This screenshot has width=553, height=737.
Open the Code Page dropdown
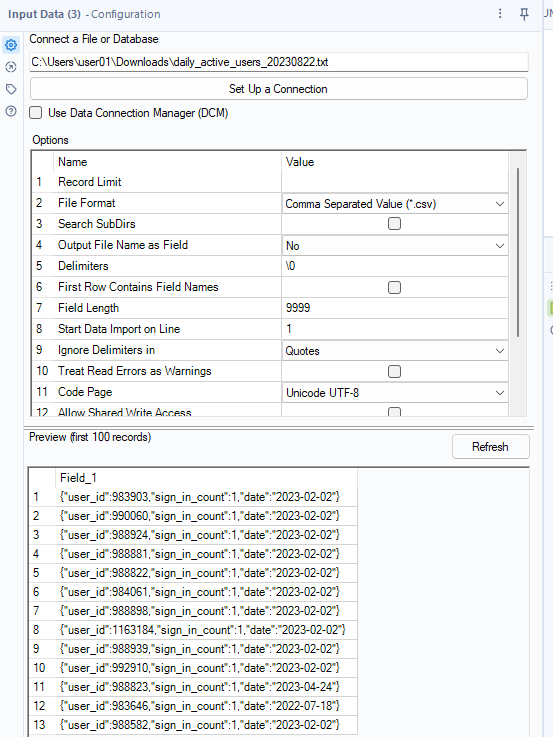pos(395,392)
